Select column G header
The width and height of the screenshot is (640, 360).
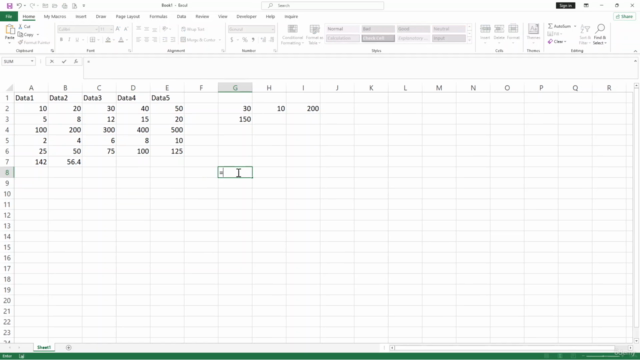235,88
